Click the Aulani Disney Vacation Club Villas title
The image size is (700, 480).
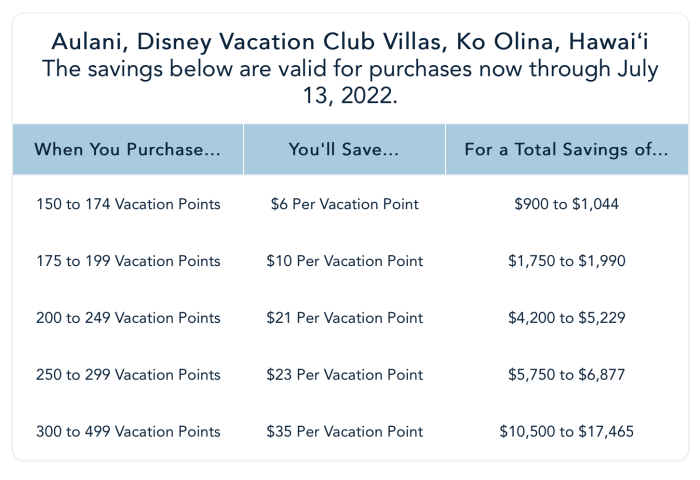click(x=350, y=42)
